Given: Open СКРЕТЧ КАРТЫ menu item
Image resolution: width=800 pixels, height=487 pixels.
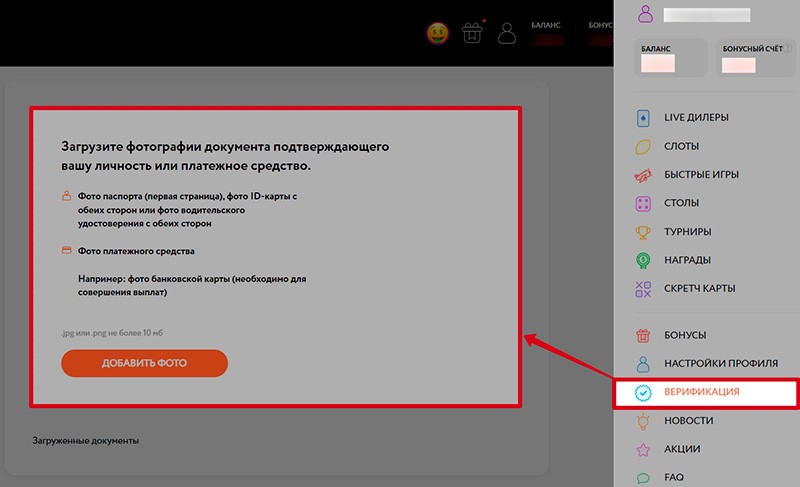Looking at the screenshot, I should pos(699,289).
